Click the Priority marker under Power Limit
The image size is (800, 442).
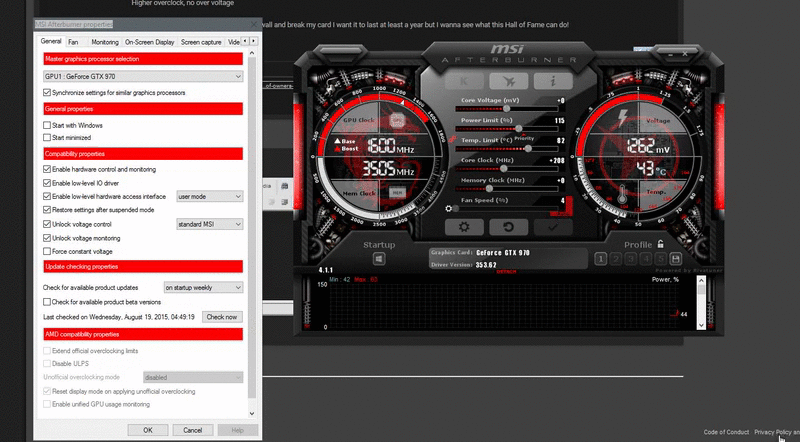[524, 138]
